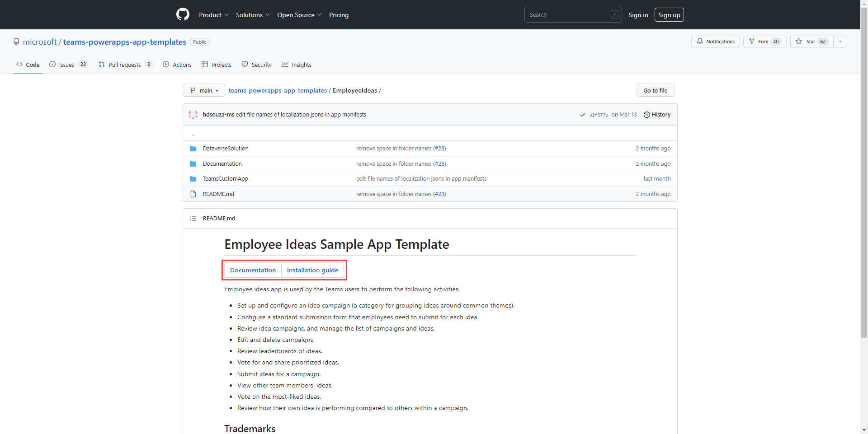The height and width of the screenshot is (434, 868).
Task: Open the main branch selector dropdown
Action: [204, 90]
